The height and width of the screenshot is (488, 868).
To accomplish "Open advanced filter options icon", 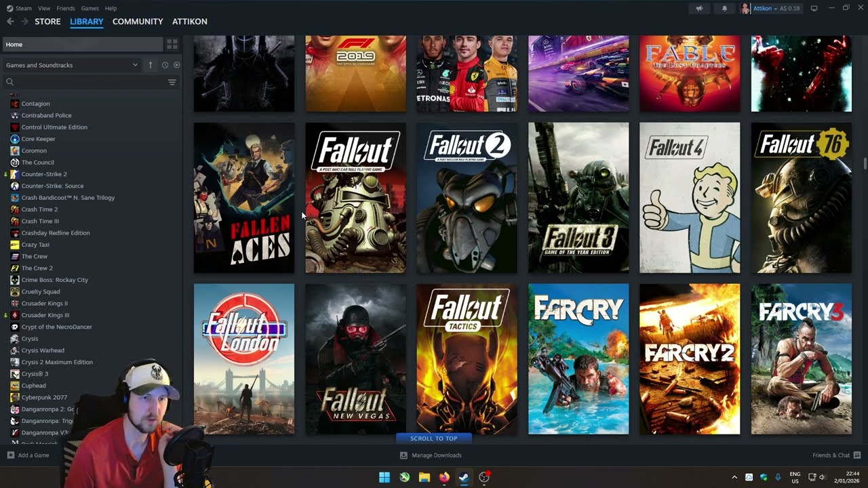I will (x=172, y=82).
